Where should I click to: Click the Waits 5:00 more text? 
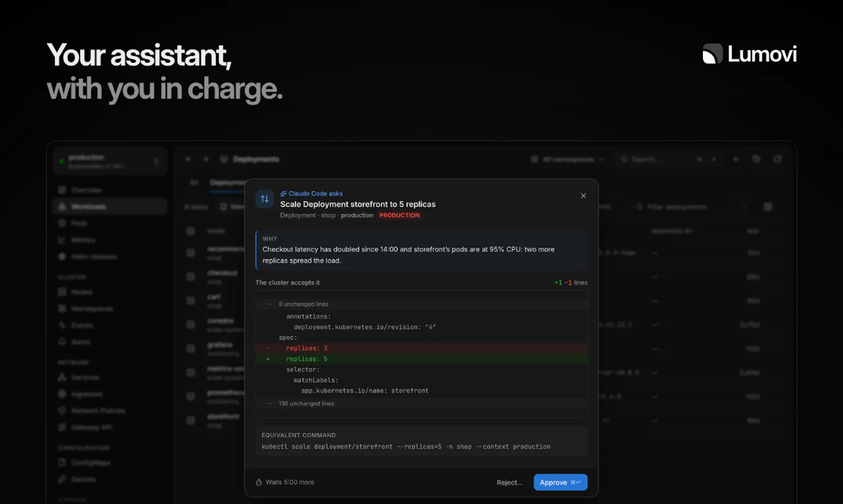pos(290,482)
